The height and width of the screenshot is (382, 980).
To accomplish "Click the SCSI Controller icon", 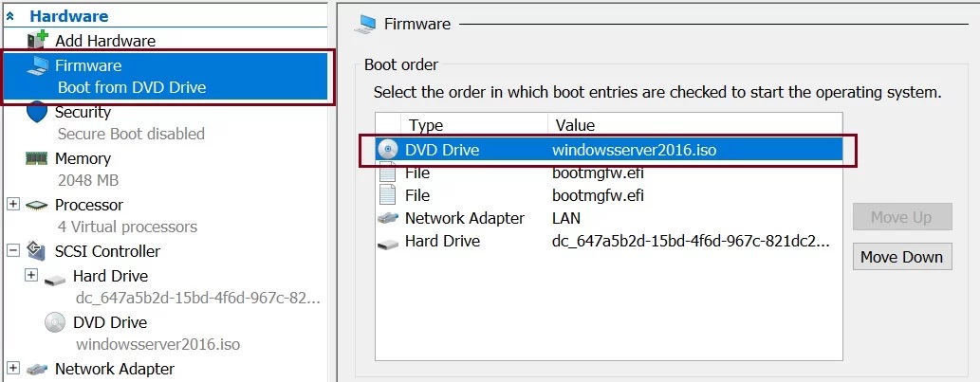I will (37, 251).
